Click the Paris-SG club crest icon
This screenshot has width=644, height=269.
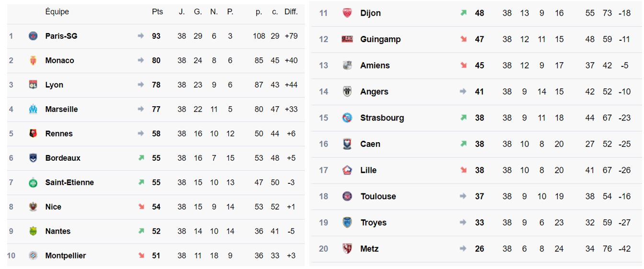pyautogui.click(x=33, y=36)
